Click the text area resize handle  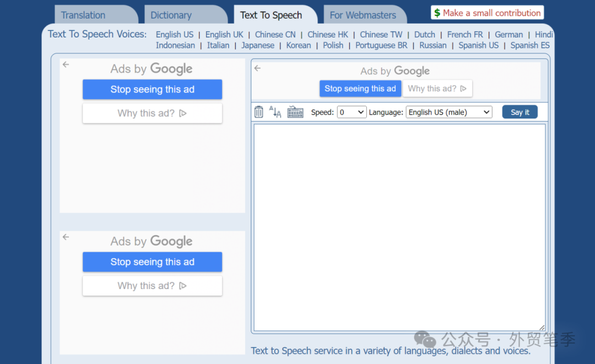[x=542, y=328]
